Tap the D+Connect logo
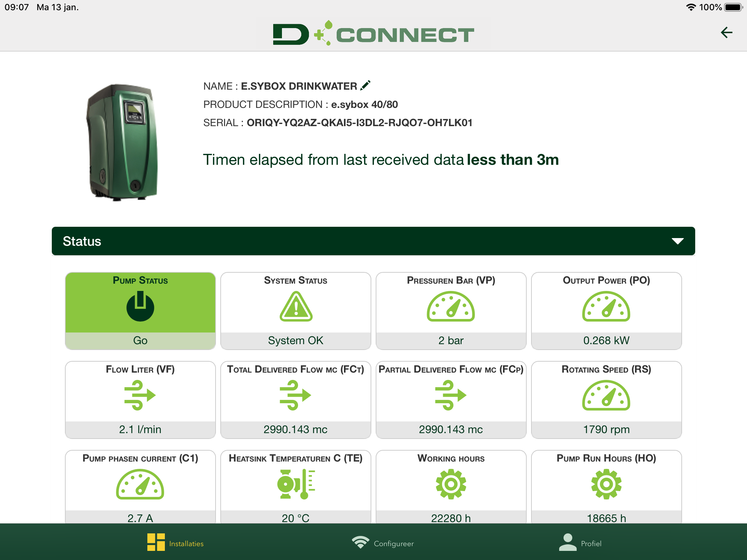 coord(373,34)
